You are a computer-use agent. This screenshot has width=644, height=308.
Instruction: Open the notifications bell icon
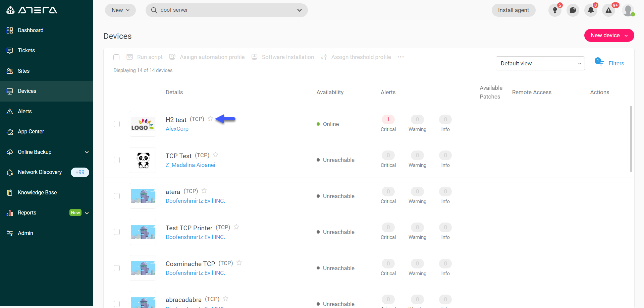click(x=591, y=10)
